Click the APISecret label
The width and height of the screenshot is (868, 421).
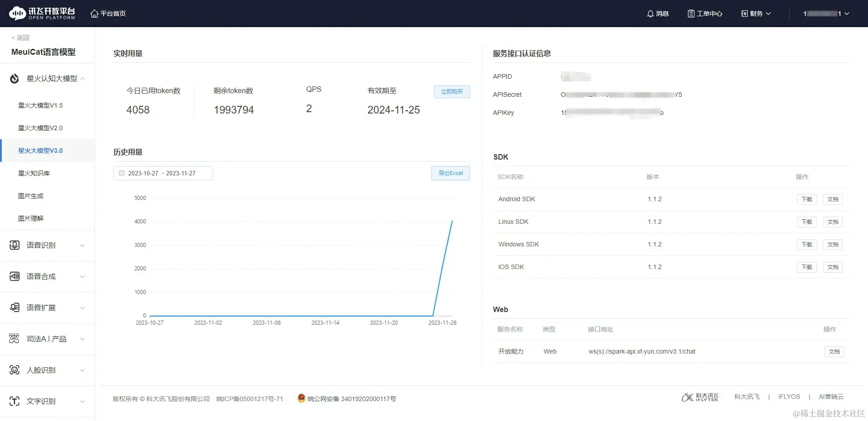click(507, 95)
